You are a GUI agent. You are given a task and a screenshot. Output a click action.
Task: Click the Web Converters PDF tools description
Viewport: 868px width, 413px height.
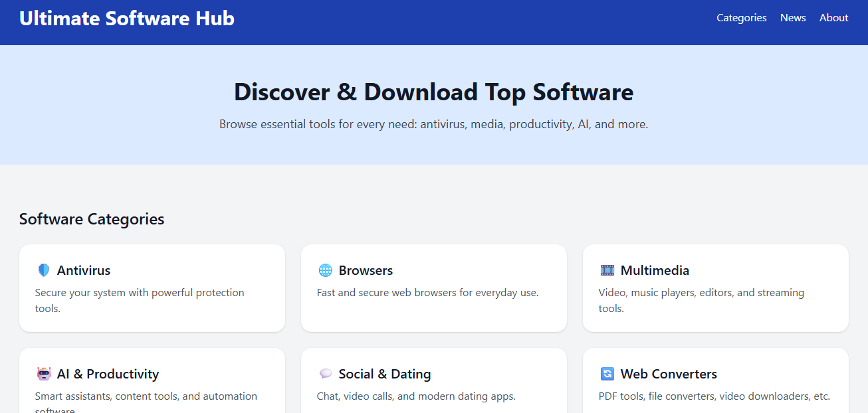[x=714, y=396]
